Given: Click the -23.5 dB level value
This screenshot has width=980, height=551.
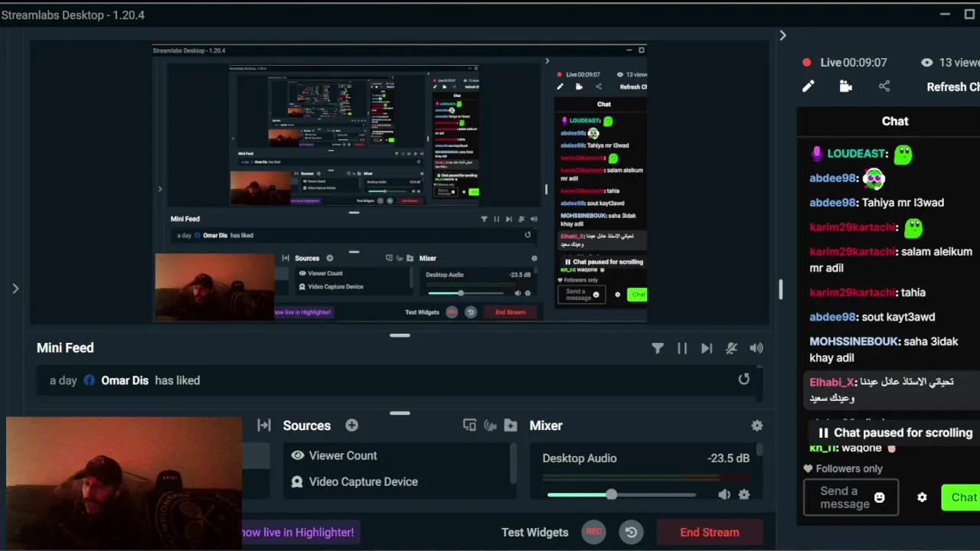Looking at the screenshot, I should click(x=728, y=458).
